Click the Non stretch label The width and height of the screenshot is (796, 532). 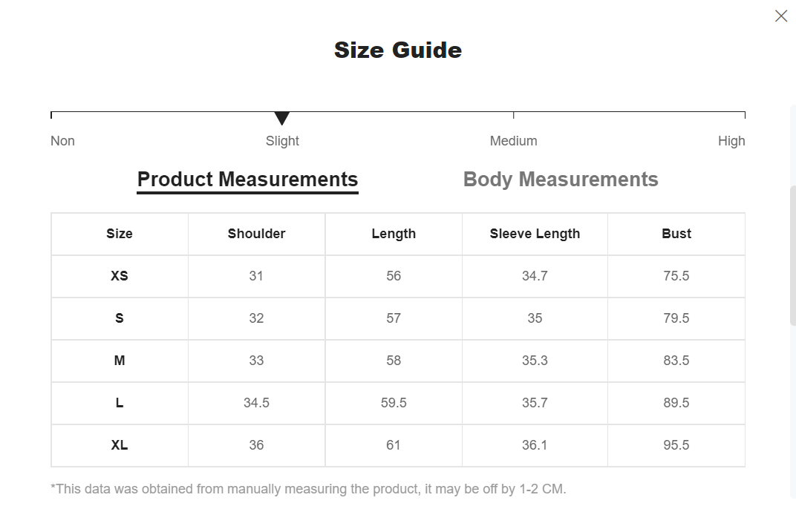(x=62, y=141)
